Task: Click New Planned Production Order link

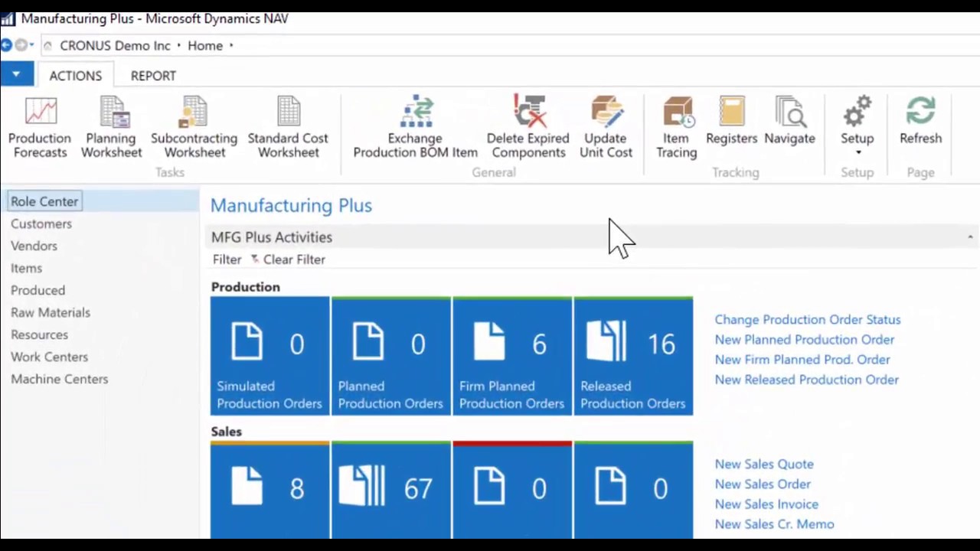Action: tap(804, 340)
